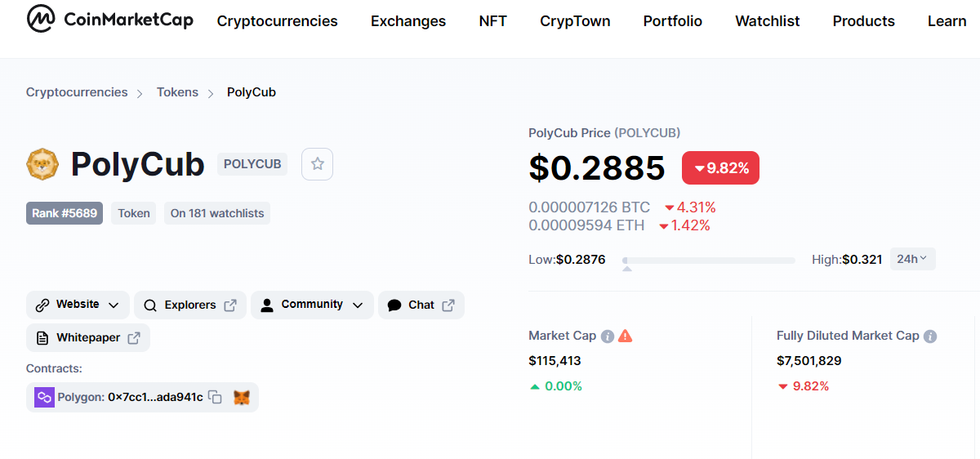Click the Chat speech bubble icon
Viewport: 980px width, 459px height.
tap(394, 305)
